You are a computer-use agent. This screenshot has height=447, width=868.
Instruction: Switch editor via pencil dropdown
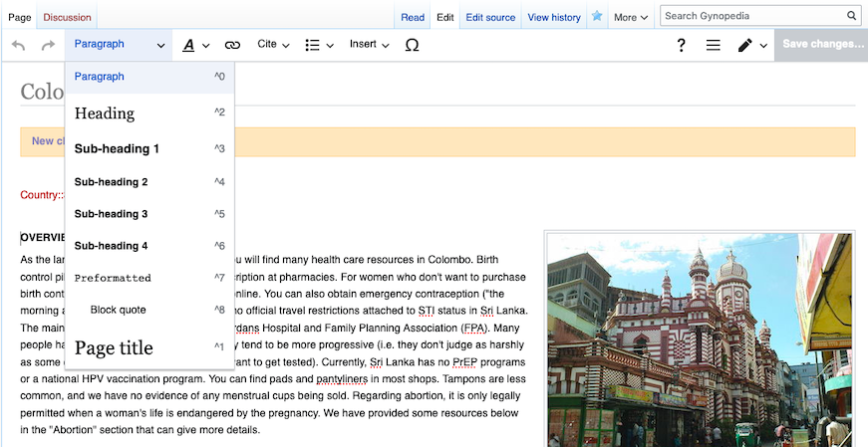[x=751, y=45]
